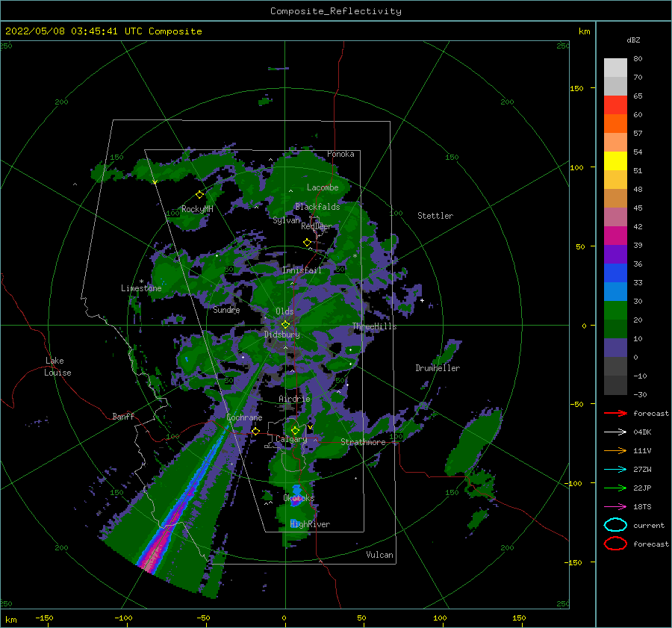Click the bright green 30 dBZ swatch
The image size is (672, 628).
click(x=615, y=311)
